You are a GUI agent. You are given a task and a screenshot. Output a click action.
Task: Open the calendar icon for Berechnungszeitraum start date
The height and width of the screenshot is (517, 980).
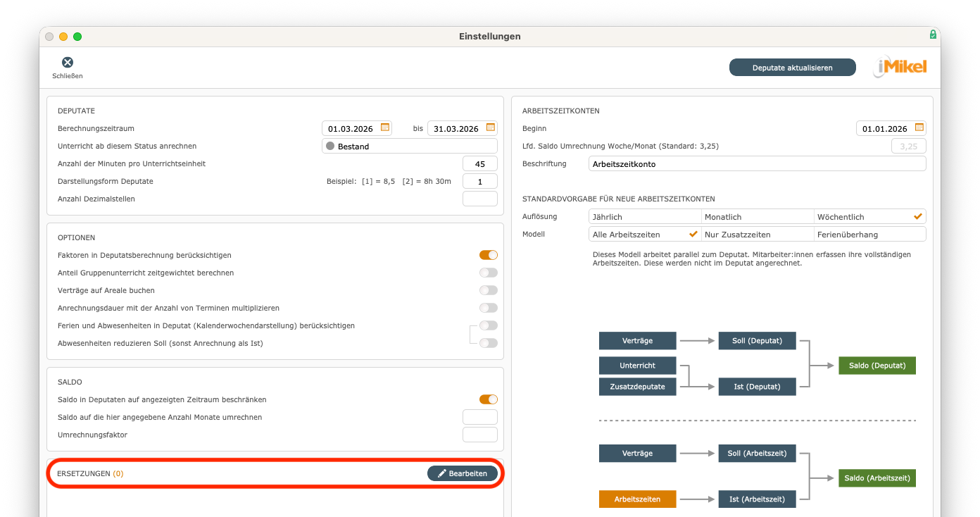(x=384, y=128)
